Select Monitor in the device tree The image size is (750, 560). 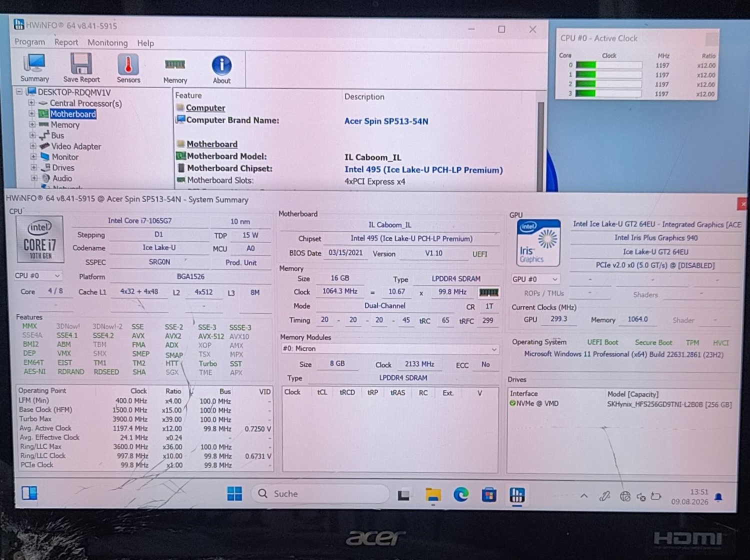tap(65, 157)
